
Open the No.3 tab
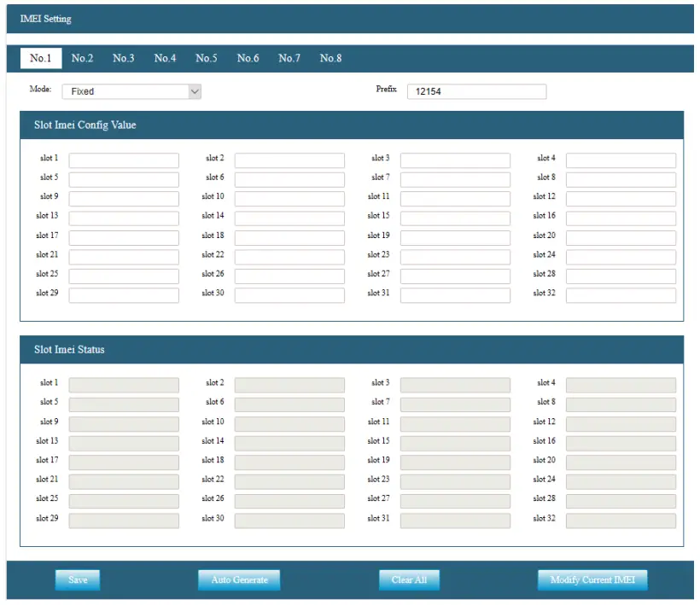click(x=124, y=58)
